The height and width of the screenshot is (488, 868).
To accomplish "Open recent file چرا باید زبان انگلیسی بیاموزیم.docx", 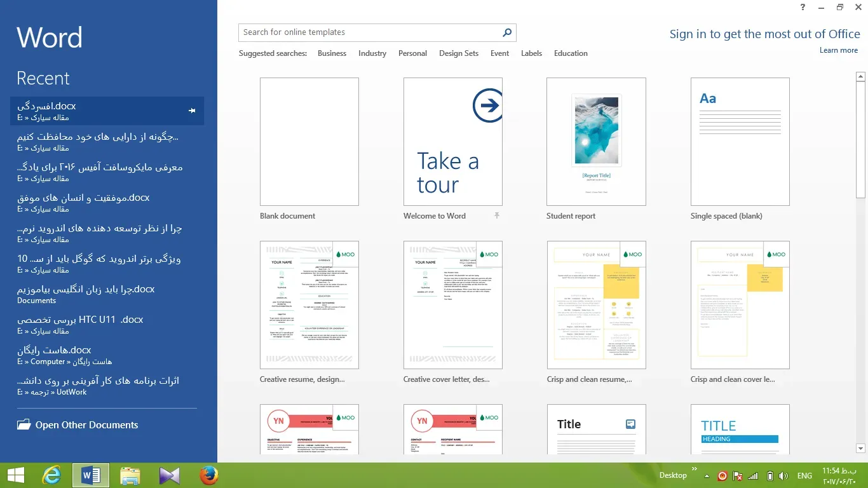I will click(x=107, y=294).
